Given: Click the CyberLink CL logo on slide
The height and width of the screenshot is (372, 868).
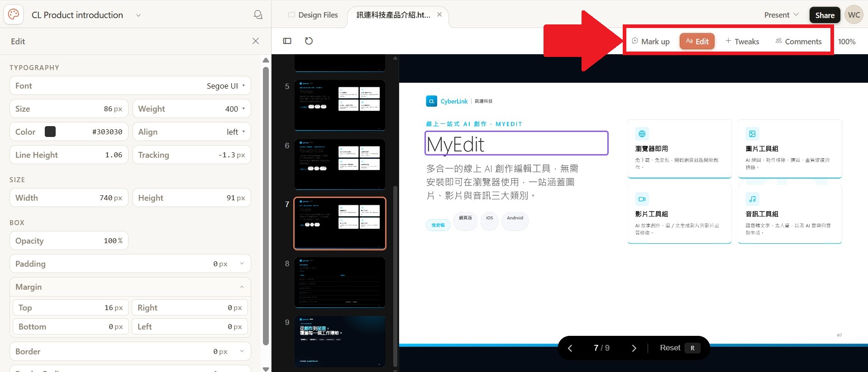Looking at the screenshot, I should point(431,101).
